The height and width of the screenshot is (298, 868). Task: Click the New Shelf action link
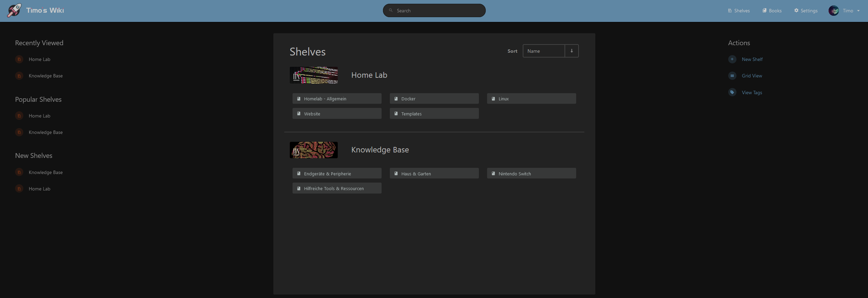(752, 59)
